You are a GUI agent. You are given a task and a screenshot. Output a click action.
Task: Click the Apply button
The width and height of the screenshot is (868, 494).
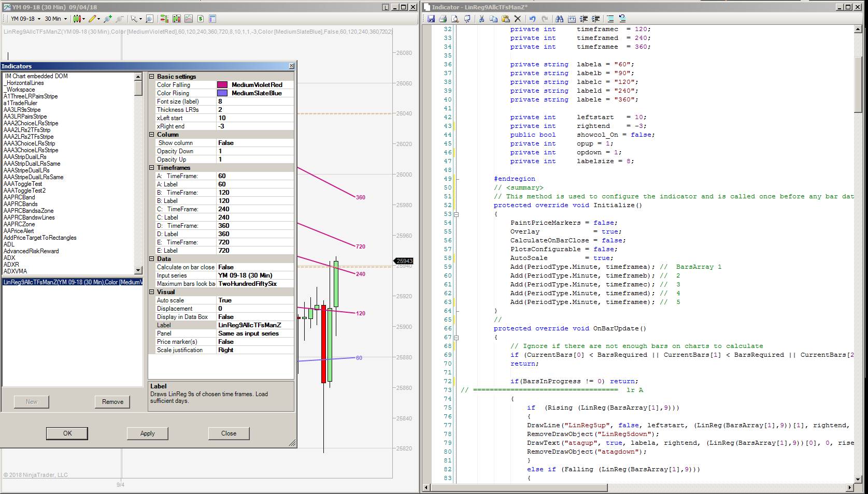147,433
